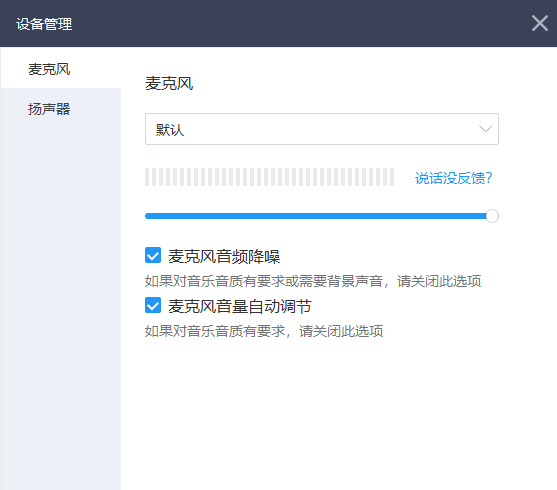Close the 设备管理 dialog with X
The width and height of the screenshot is (557, 490).
(540, 23)
